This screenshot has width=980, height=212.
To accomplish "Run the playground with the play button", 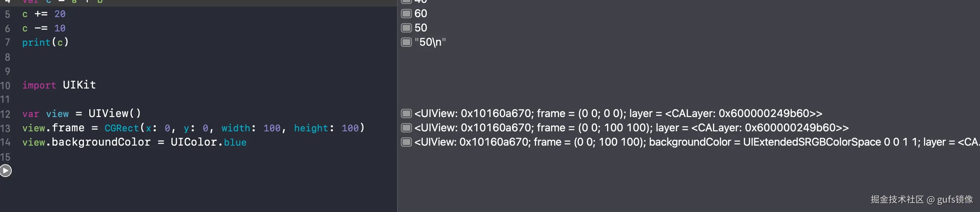I will click(6, 171).
